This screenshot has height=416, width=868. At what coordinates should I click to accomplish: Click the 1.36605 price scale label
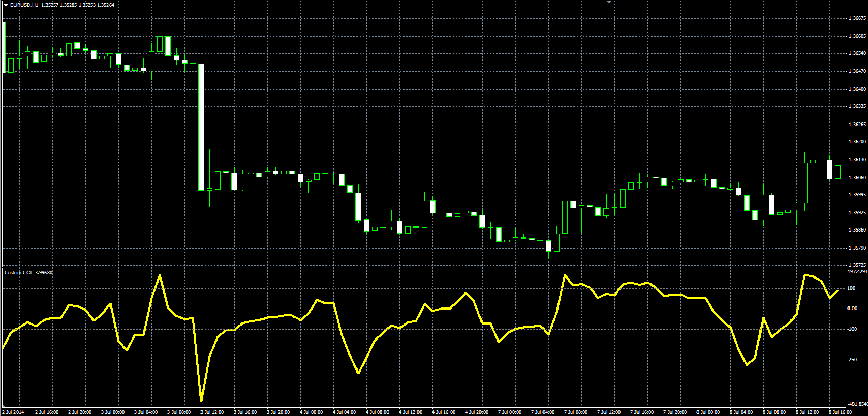(857, 36)
